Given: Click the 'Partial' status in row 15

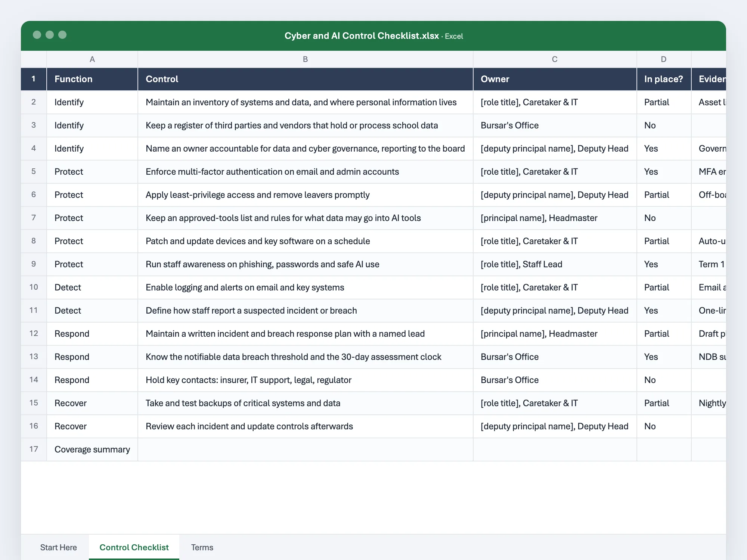Looking at the screenshot, I should tap(664, 403).
